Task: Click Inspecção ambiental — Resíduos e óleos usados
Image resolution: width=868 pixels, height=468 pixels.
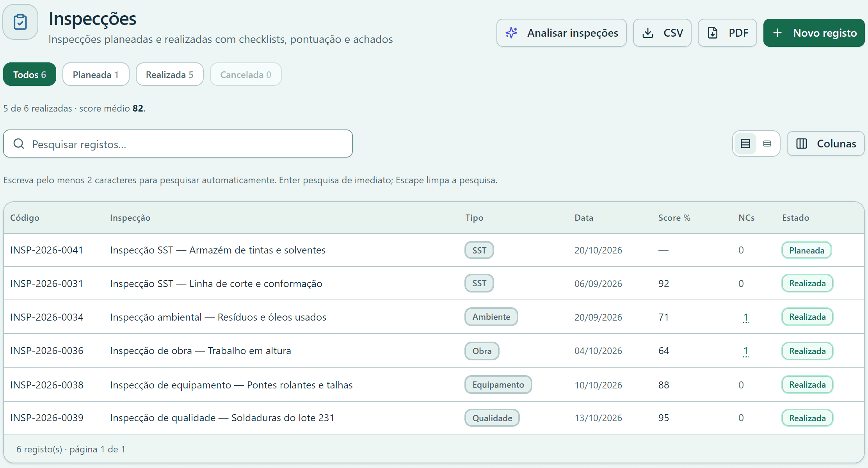Action: coord(218,317)
